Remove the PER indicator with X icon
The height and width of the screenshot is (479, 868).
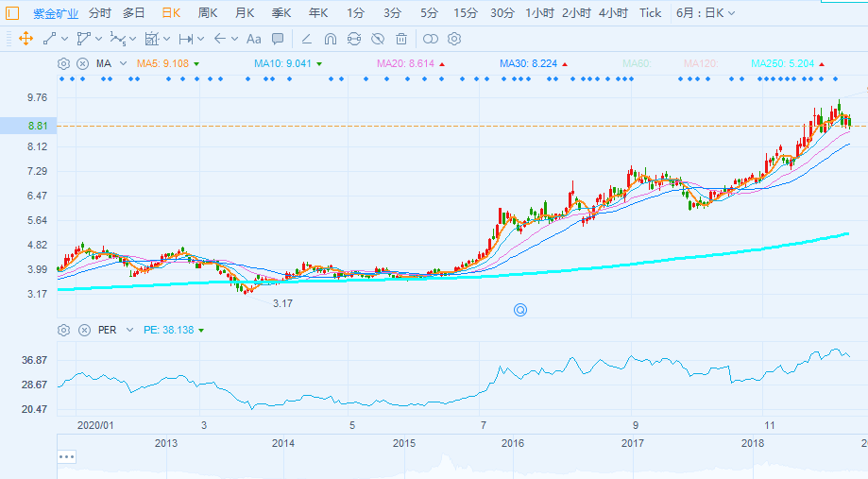click(x=82, y=330)
